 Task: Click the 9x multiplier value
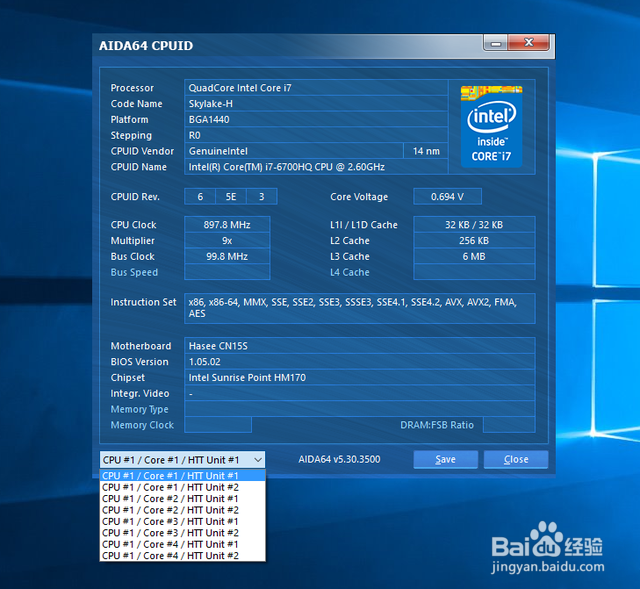click(x=227, y=241)
